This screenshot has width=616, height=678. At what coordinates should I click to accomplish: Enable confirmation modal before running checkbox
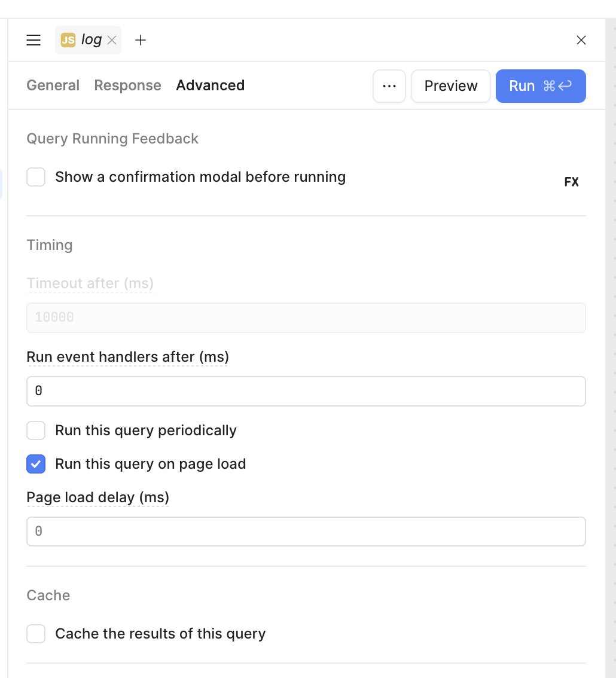click(36, 177)
